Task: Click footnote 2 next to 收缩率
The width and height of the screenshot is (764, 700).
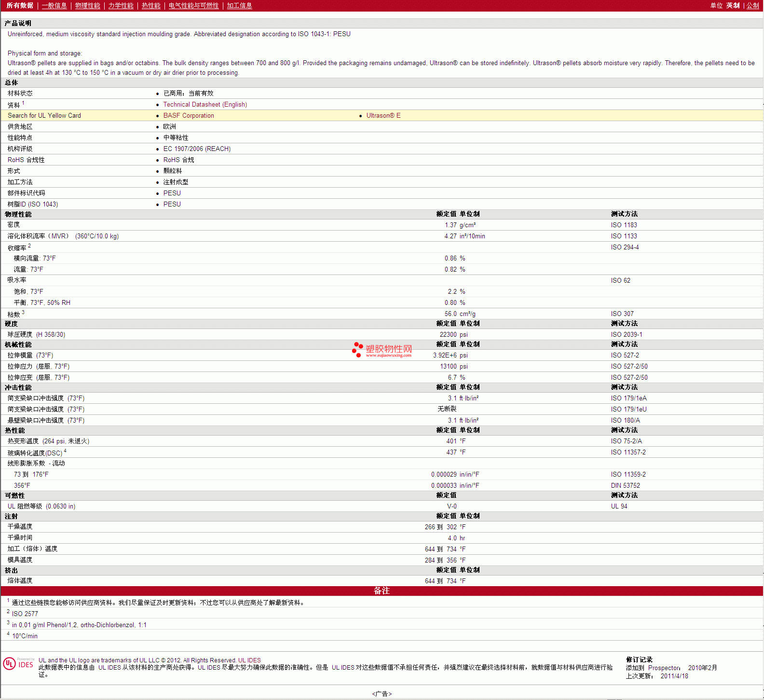Action: (29, 246)
